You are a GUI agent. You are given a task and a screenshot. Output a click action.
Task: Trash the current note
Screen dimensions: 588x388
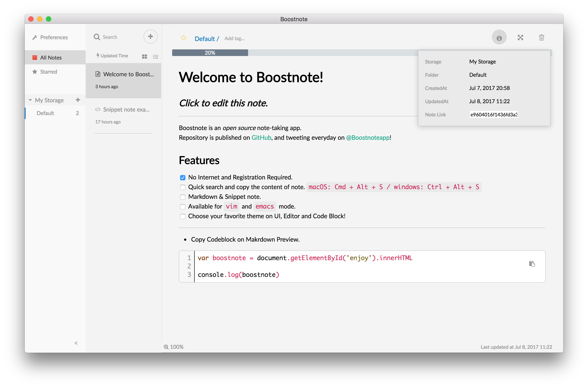pos(541,38)
